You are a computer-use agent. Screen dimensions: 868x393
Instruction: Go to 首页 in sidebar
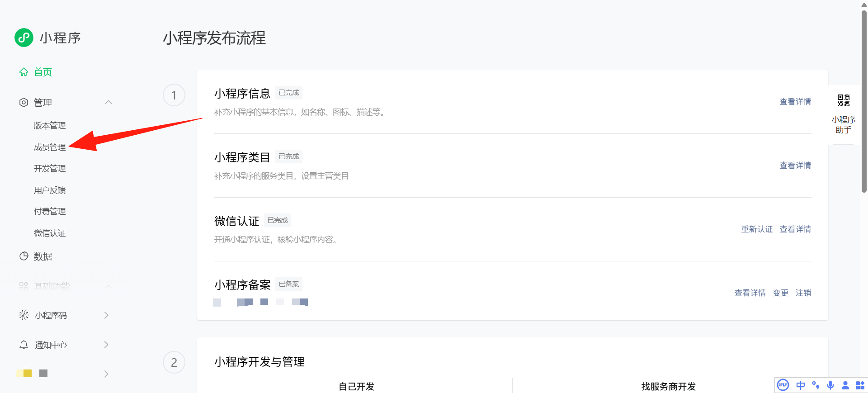(43, 72)
